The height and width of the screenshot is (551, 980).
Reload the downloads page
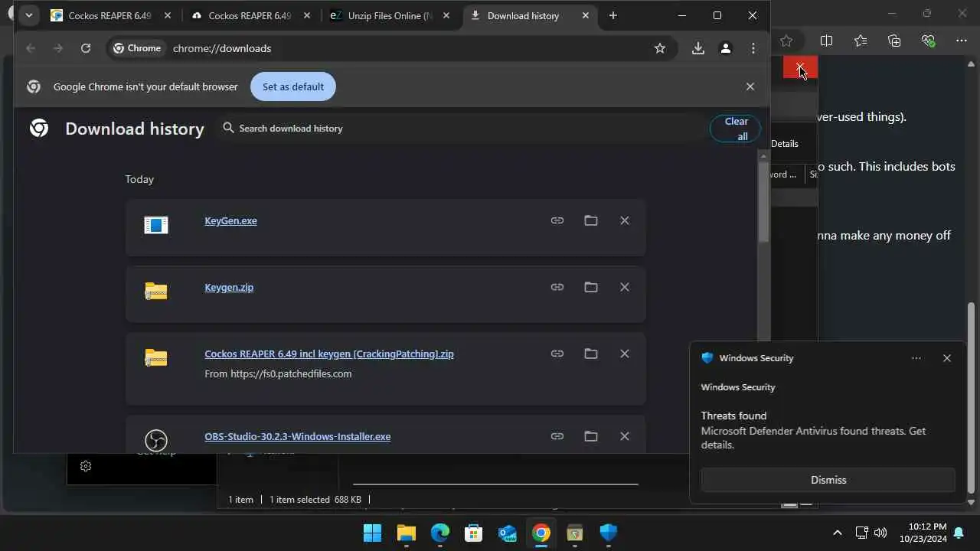86,48
